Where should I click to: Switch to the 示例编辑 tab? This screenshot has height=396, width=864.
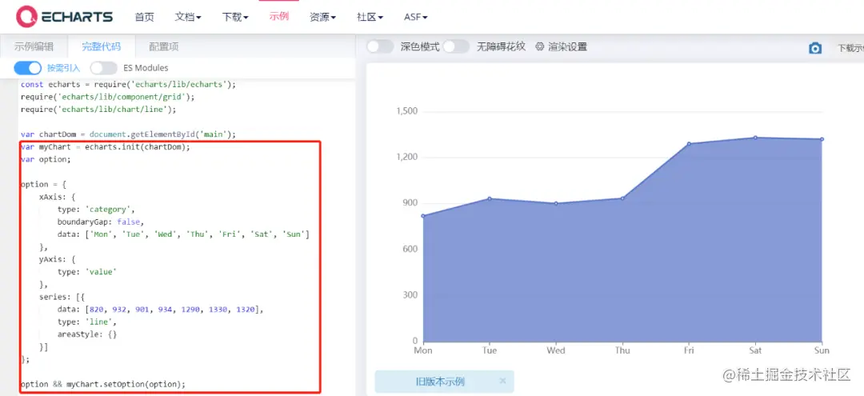(x=34, y=47)
